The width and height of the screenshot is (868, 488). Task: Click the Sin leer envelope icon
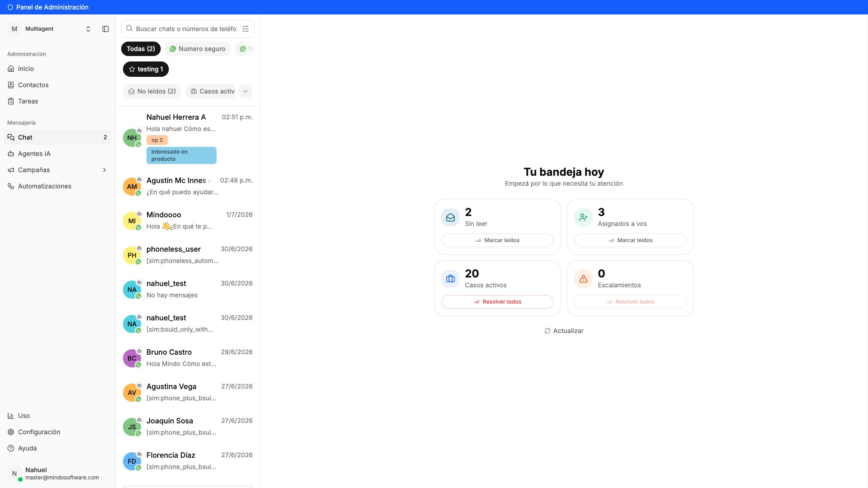(x=450, y=217)
